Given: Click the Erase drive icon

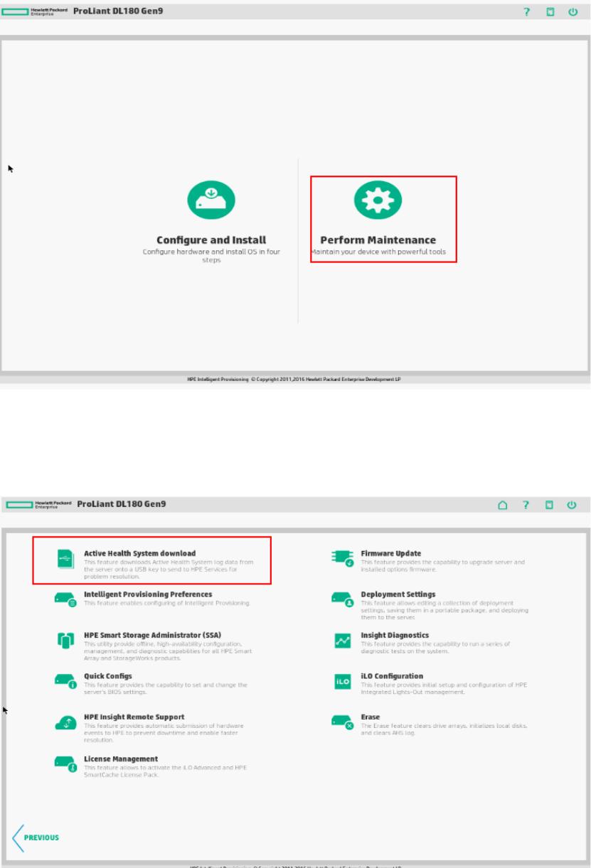Looking at the screenshot, I should (343, 723).
